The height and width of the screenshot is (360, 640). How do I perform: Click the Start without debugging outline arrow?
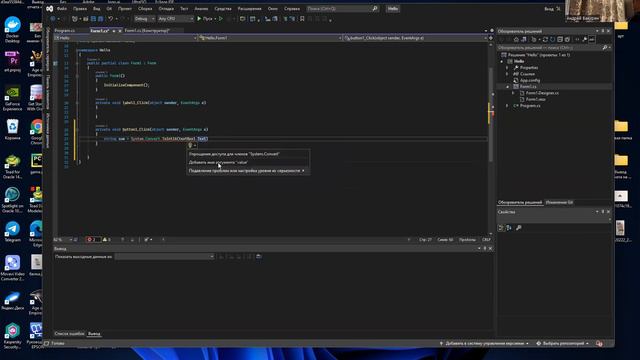221,19
